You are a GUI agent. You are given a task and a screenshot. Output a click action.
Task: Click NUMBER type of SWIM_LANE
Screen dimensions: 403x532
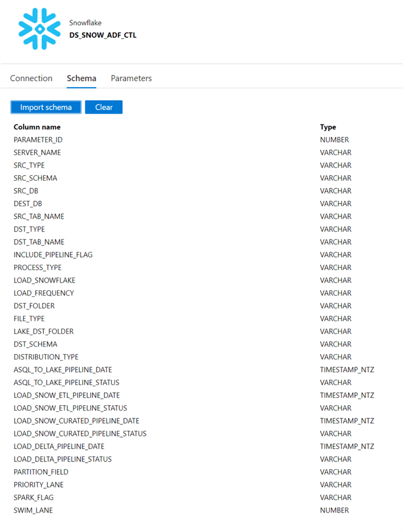pyautogui.click(x=334, y=510)
